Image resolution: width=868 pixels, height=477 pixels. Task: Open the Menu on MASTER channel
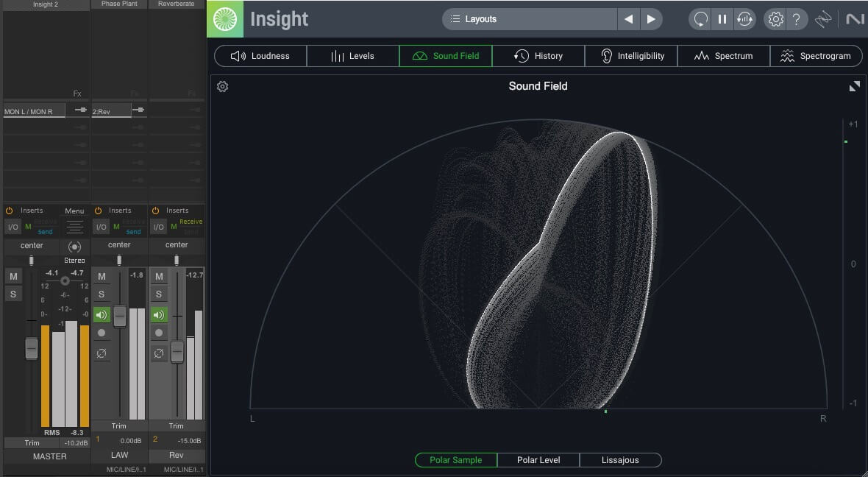pyautogui.click(x=74, y=211)
